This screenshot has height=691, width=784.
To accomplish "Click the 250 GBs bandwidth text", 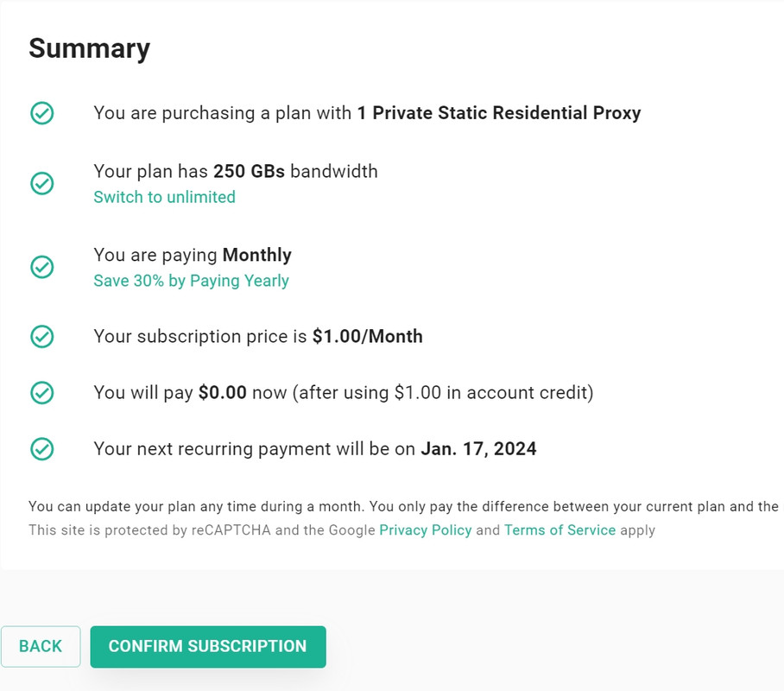I will point(295,171).
